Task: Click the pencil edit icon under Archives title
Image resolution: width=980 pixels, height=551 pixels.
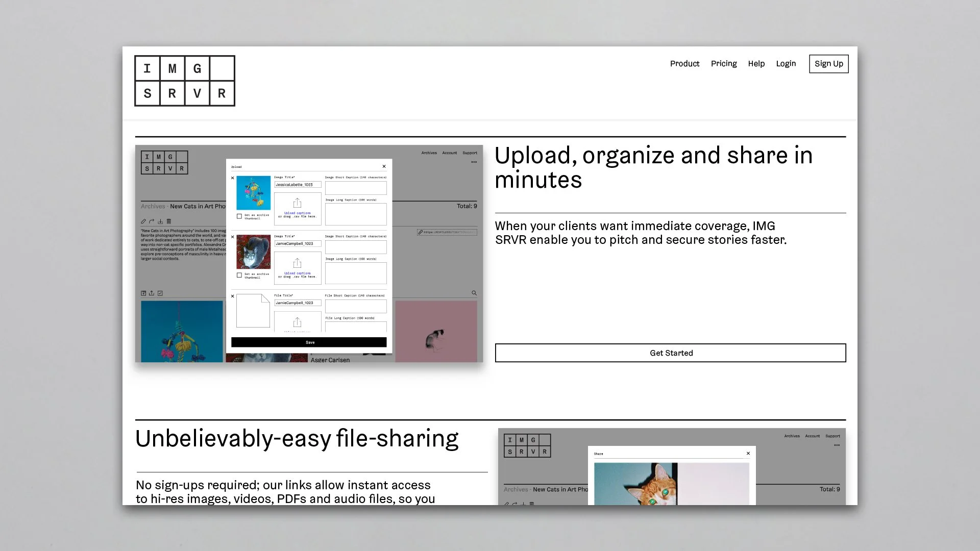Action: pyautogui.click(x=143, y=221)
